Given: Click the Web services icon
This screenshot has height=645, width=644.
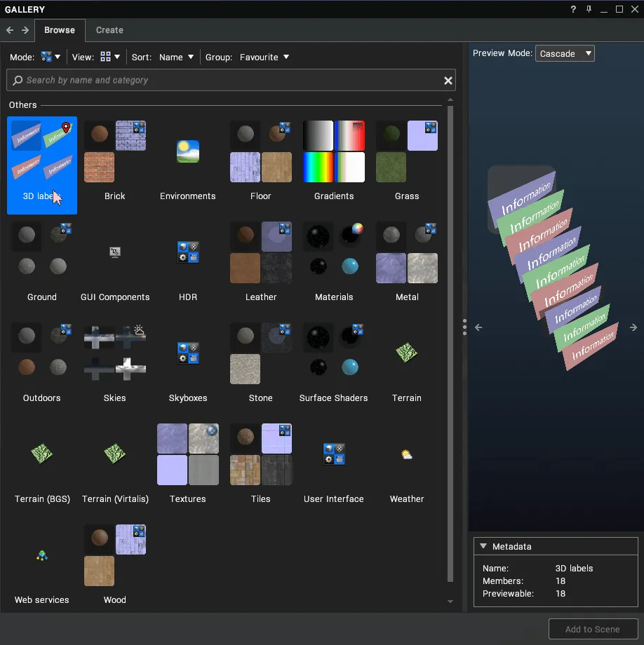Looking at the screenshot, I should [41, 555].
